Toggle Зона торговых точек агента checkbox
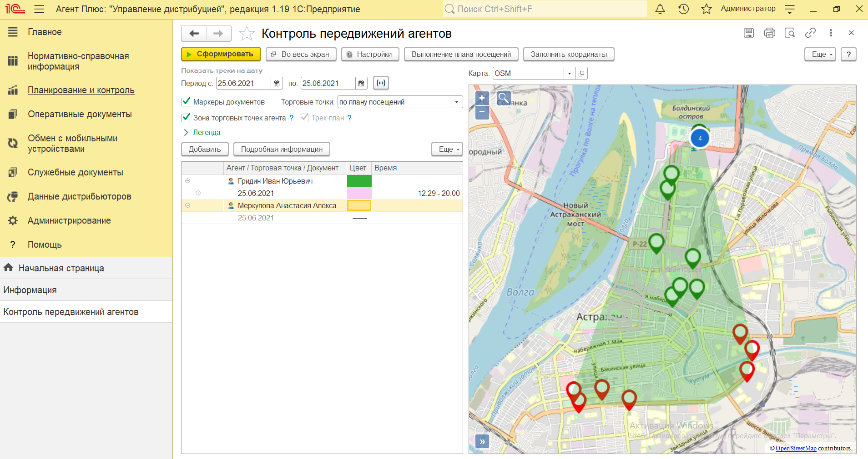868x459 pixels. 186,118
